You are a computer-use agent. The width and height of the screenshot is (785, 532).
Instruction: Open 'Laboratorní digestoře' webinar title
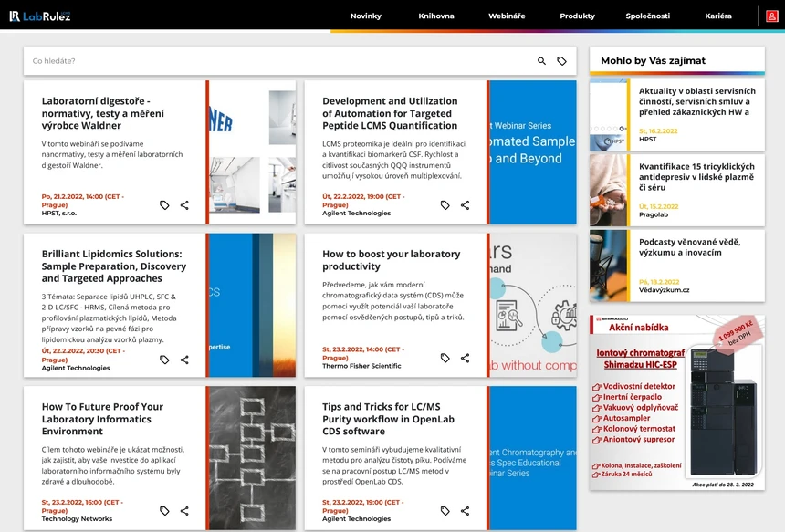(x=102, y=113)
